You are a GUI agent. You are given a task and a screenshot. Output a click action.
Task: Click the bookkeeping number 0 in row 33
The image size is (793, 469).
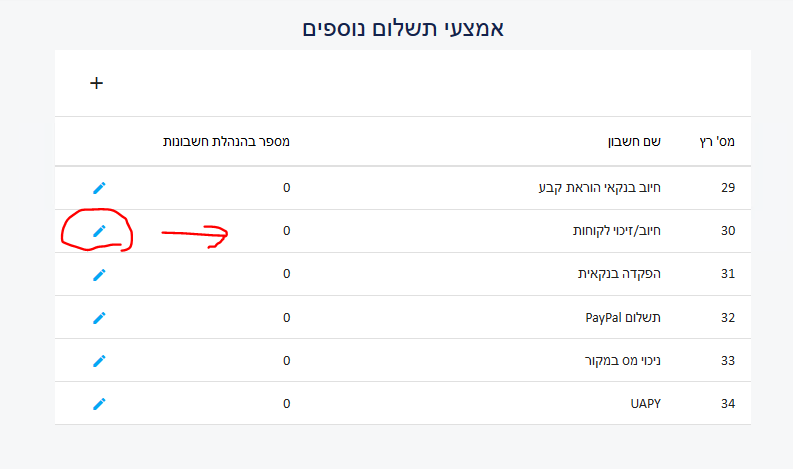click(287, 360)
